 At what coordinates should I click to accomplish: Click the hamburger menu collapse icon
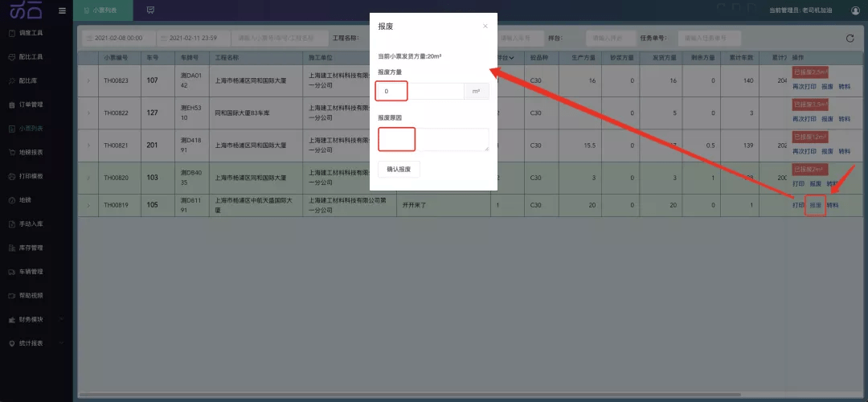click(x=63, y=10)
